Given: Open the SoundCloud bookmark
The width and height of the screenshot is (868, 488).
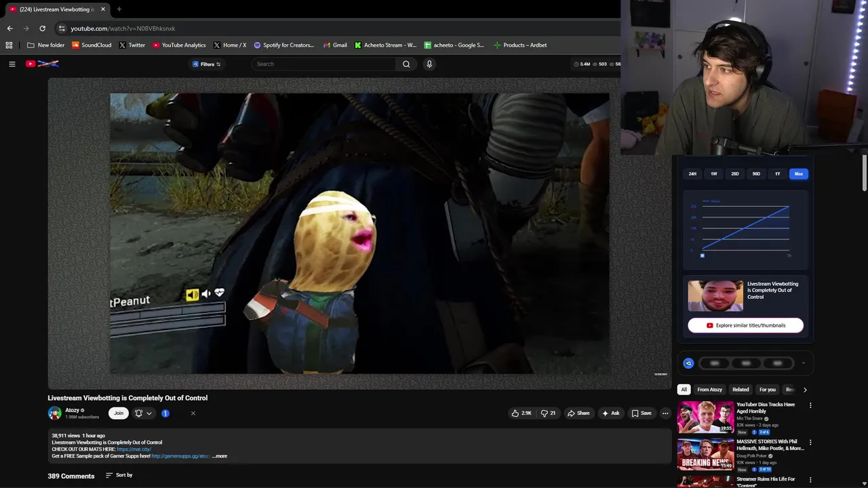Looking at the screenshot, I should point(92,45).
